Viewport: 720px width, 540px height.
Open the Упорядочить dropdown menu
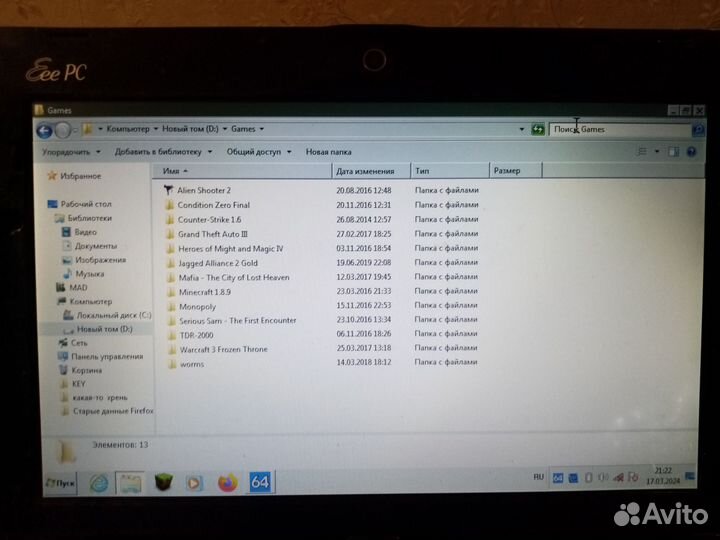71,152
